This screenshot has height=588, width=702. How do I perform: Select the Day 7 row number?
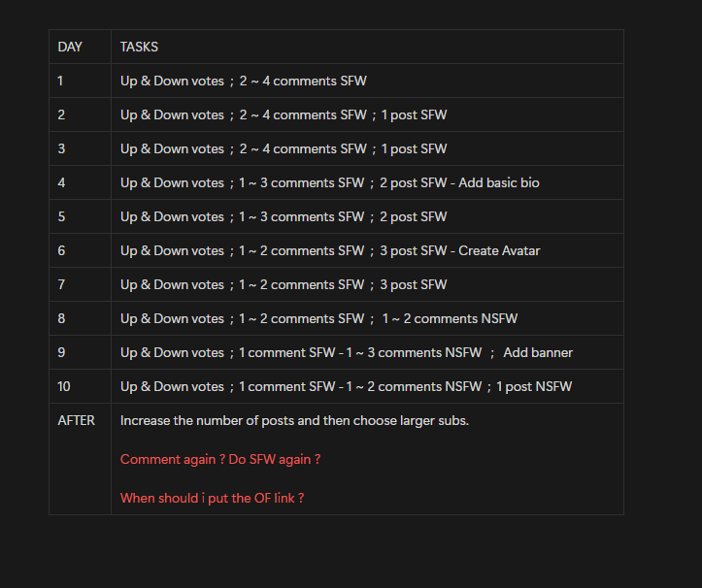click(x=61, y=285)
